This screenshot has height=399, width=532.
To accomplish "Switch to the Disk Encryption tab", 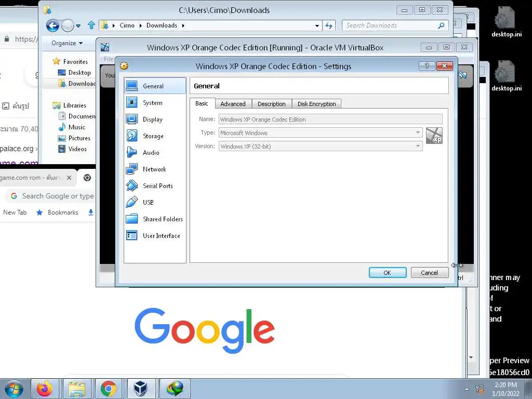I will pyautogui.click(x=316, y=104).
